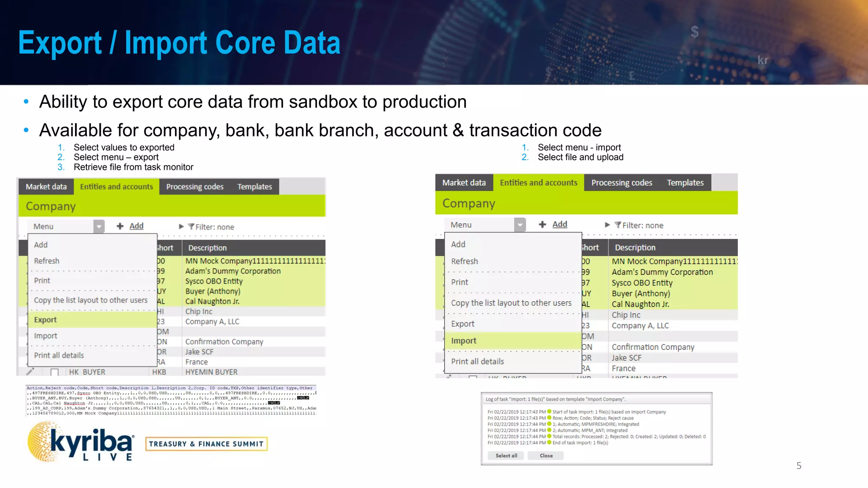Expand the filter triangle in right panel
The height and width of the screenshot is (488, 868).
click(607, 225)
